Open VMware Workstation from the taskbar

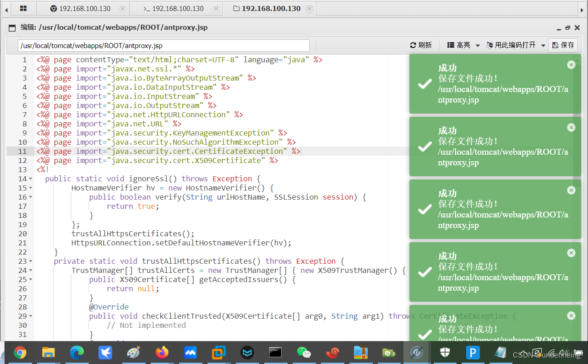click(219, 353)
